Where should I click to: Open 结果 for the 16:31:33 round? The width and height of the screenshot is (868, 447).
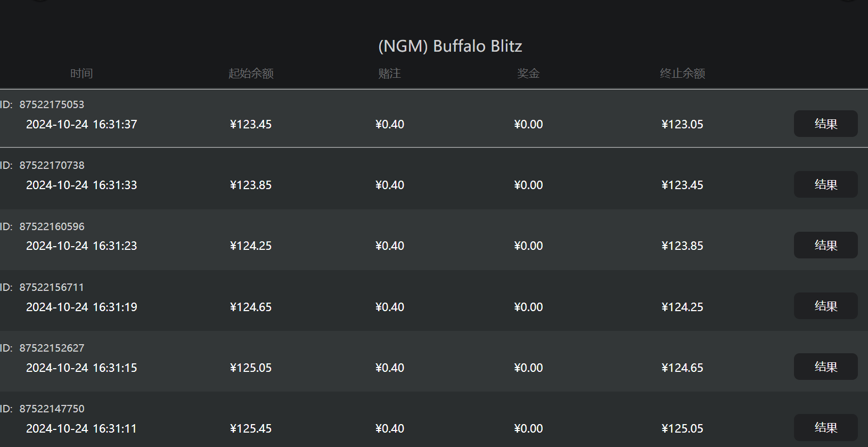point(825,184)
